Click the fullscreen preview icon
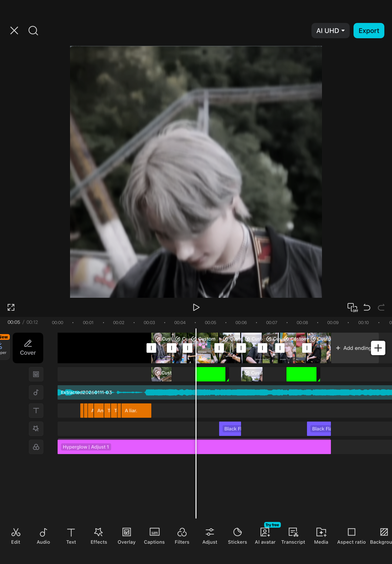The width and height of the screenshot is (392, 564). point(11,307)
